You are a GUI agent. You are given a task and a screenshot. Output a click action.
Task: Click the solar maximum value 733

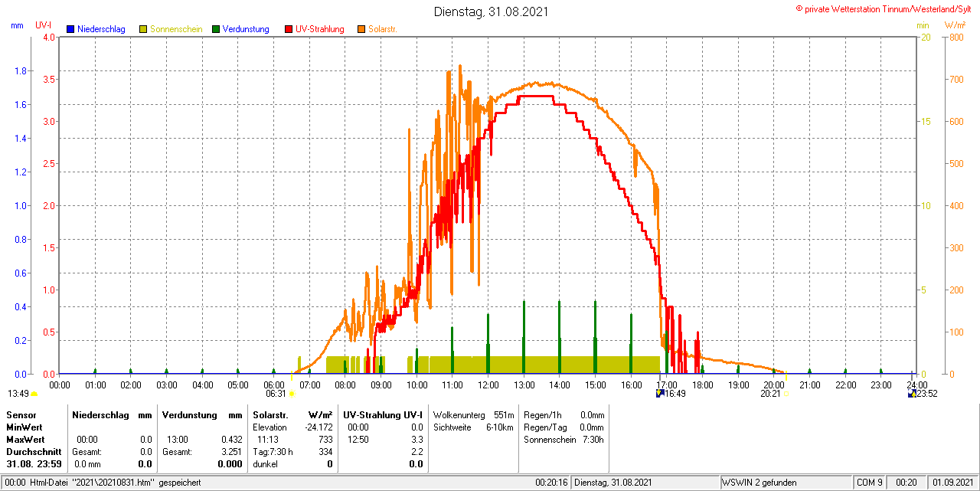coord(326,440)
